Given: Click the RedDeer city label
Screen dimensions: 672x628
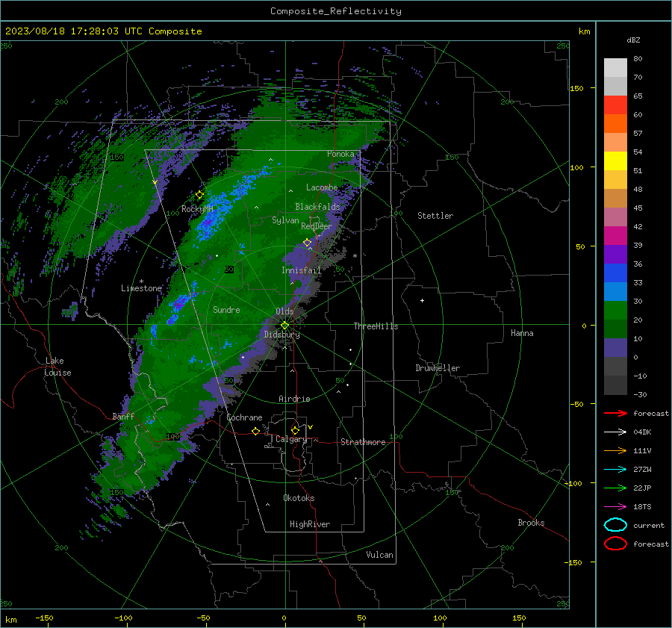Looking at the screenshot, I should click(317, 226).
